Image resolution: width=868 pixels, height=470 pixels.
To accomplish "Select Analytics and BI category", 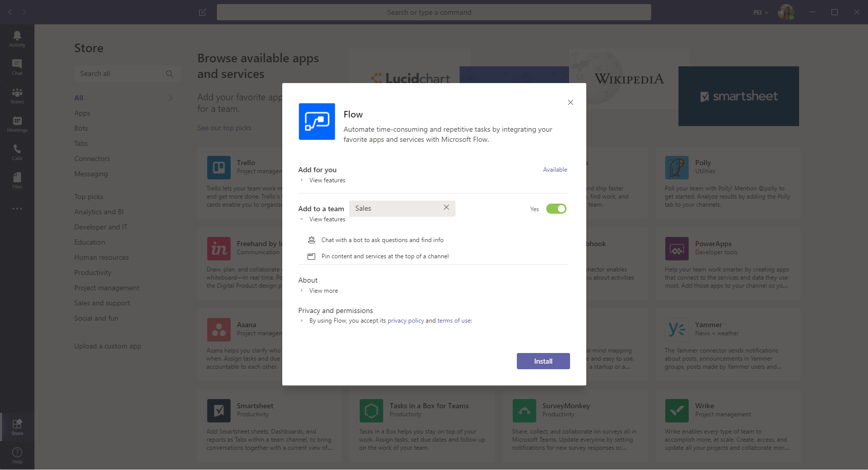I will click(99, 212).
